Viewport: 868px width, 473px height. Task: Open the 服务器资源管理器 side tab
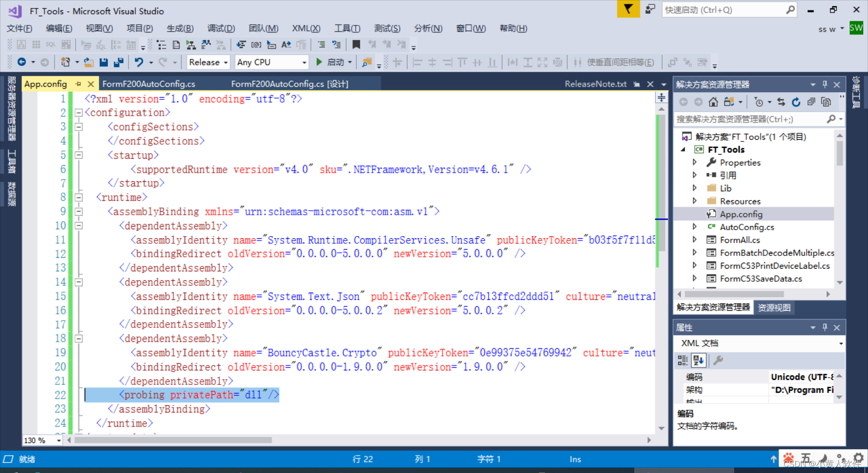coord(12,109)
